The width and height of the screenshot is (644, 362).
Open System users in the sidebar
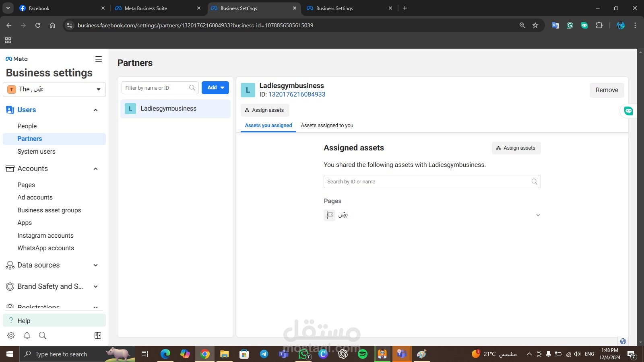click(x=36, y=152)
